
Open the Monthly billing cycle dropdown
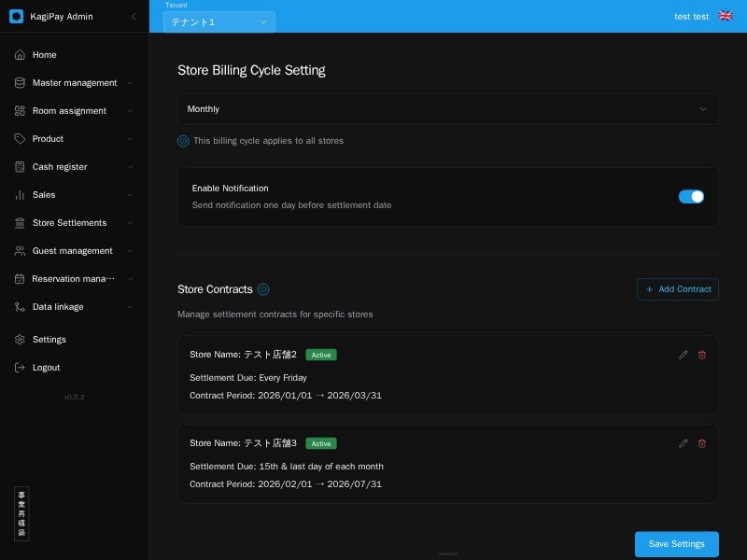coord(447,109)
